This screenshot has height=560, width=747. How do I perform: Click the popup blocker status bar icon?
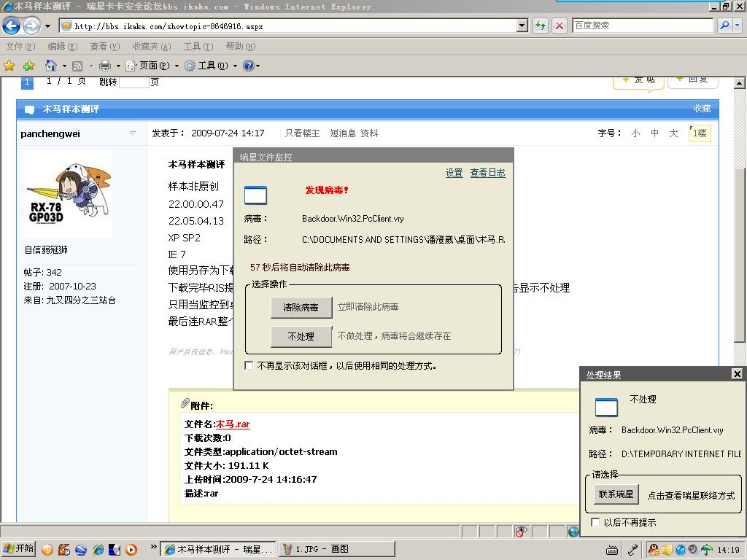pyautogui.click(x=521, y=532)
